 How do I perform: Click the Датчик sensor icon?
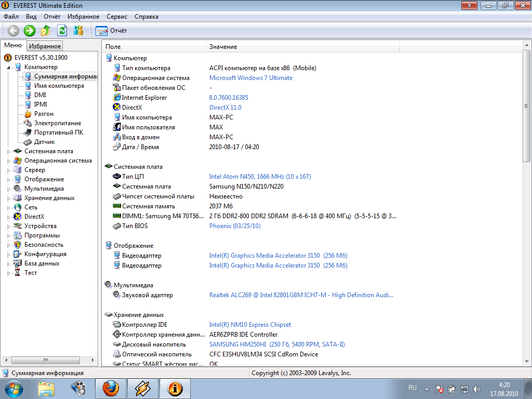[x=28, y=142]
